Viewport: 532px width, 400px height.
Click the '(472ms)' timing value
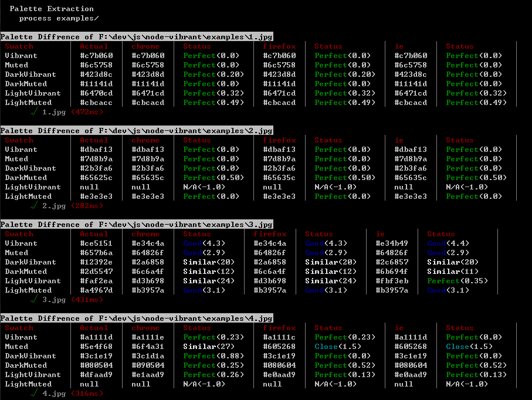[x=87, y=112]
